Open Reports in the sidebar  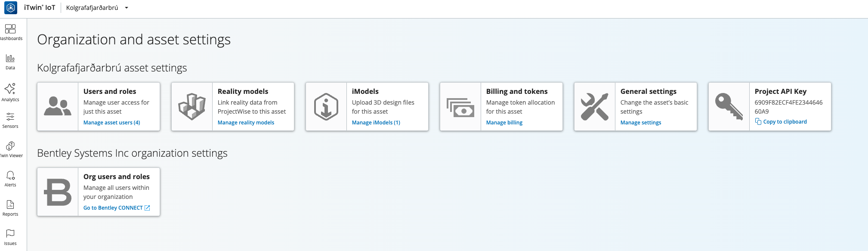10,205
